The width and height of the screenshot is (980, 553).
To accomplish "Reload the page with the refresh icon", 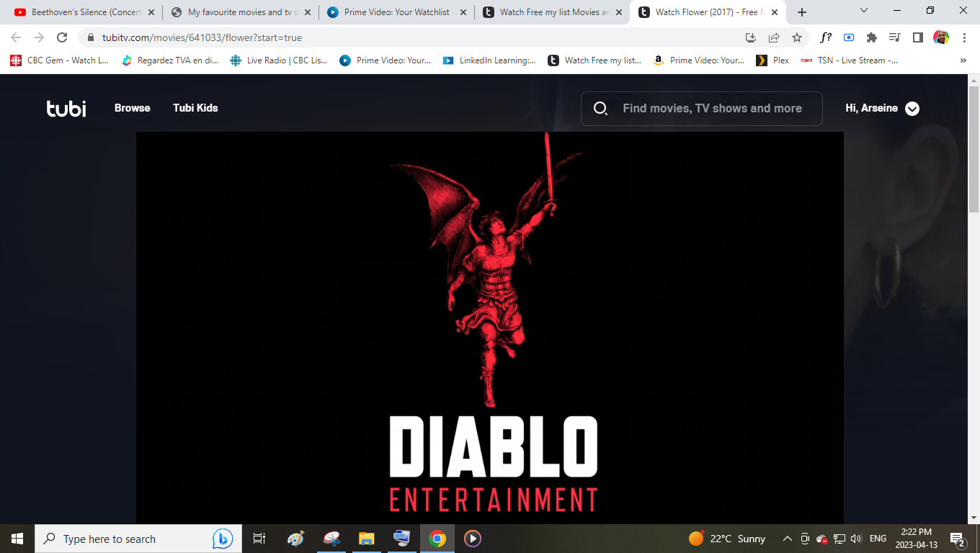I will coord(62,37).
